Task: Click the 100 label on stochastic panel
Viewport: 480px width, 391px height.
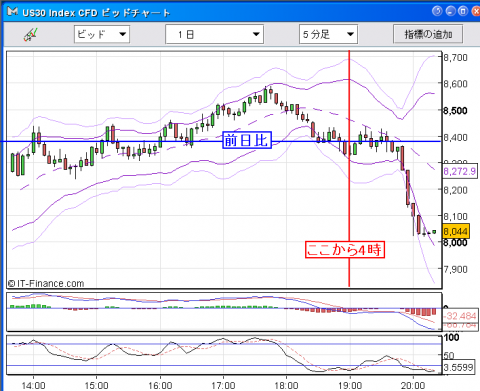Action: (x=451, y=337)
